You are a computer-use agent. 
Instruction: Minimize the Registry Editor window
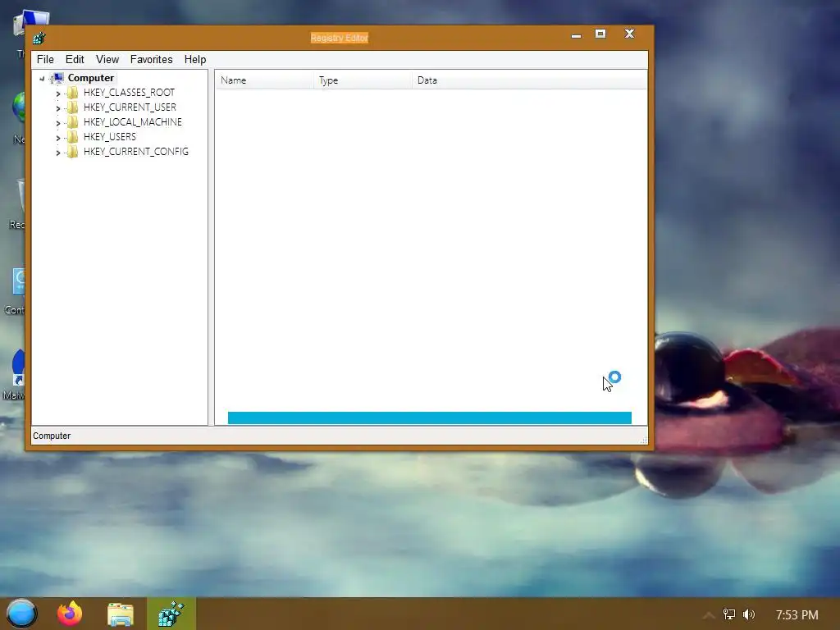click(576, 35)
